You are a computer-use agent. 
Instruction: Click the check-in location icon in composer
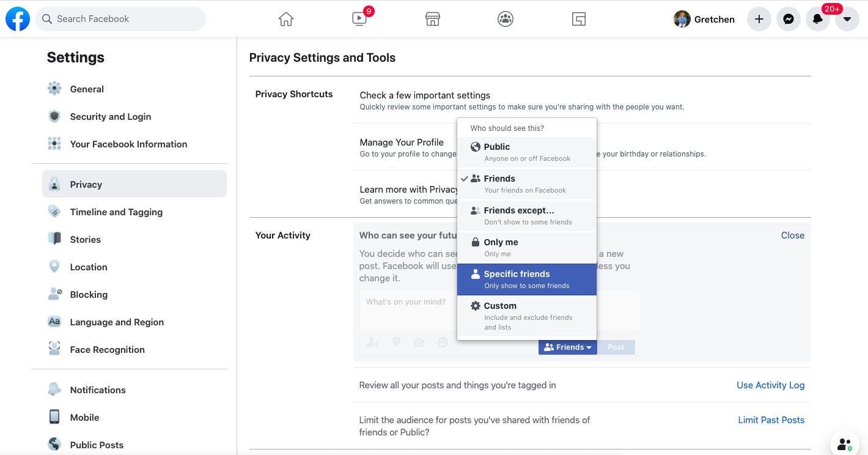(396, 342)
